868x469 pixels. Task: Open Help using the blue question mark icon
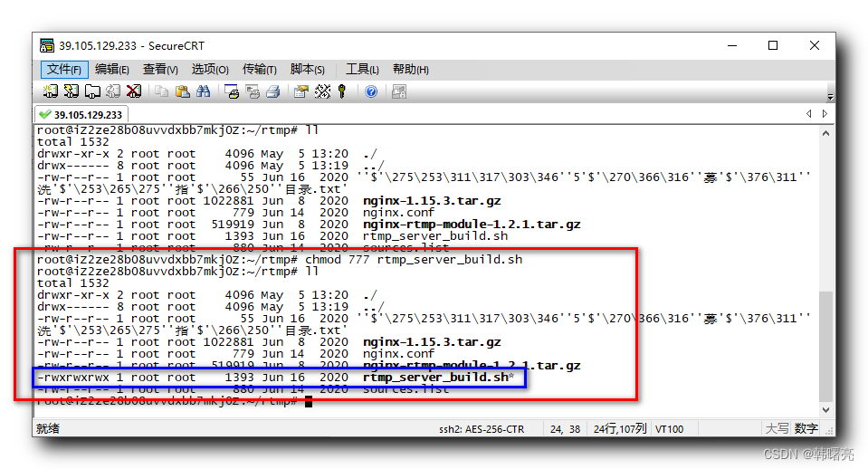coord(371,91)
